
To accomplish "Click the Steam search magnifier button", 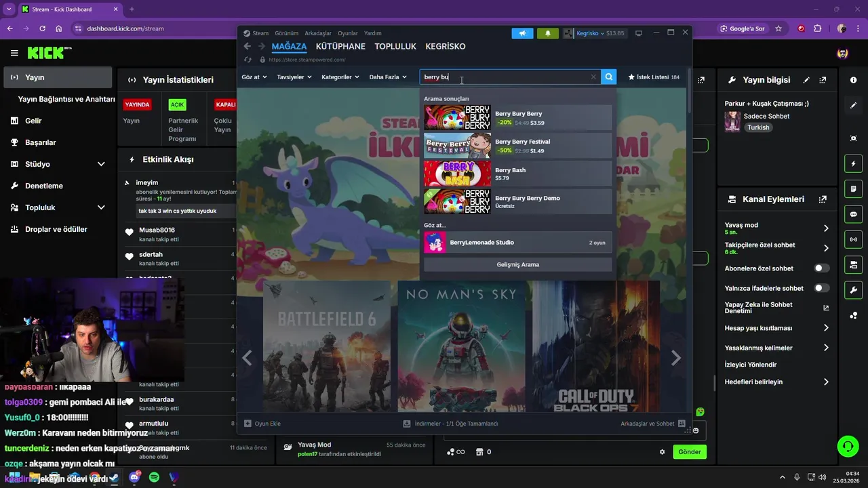I will [609, 77].
